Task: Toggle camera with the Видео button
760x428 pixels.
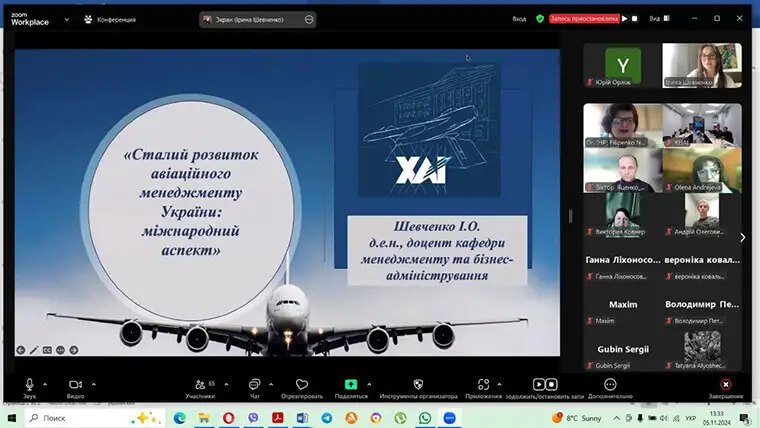Action: point(75,384)
